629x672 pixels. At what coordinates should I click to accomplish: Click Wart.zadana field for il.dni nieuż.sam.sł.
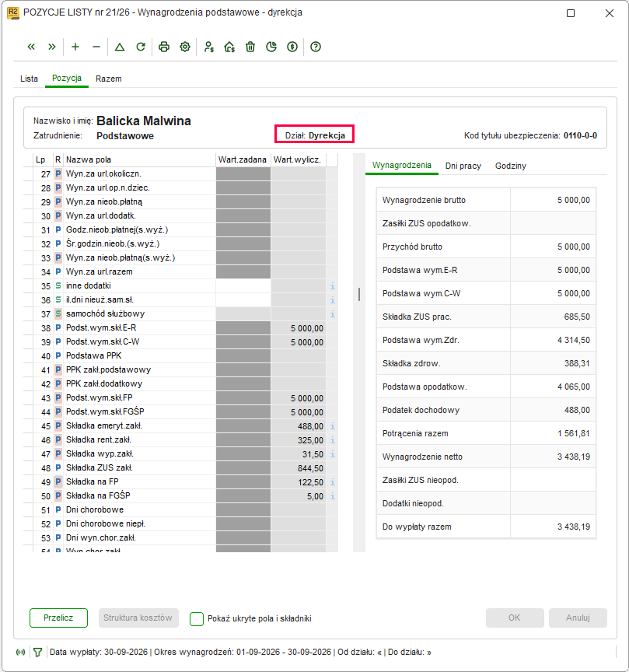[x=243, y=300]
